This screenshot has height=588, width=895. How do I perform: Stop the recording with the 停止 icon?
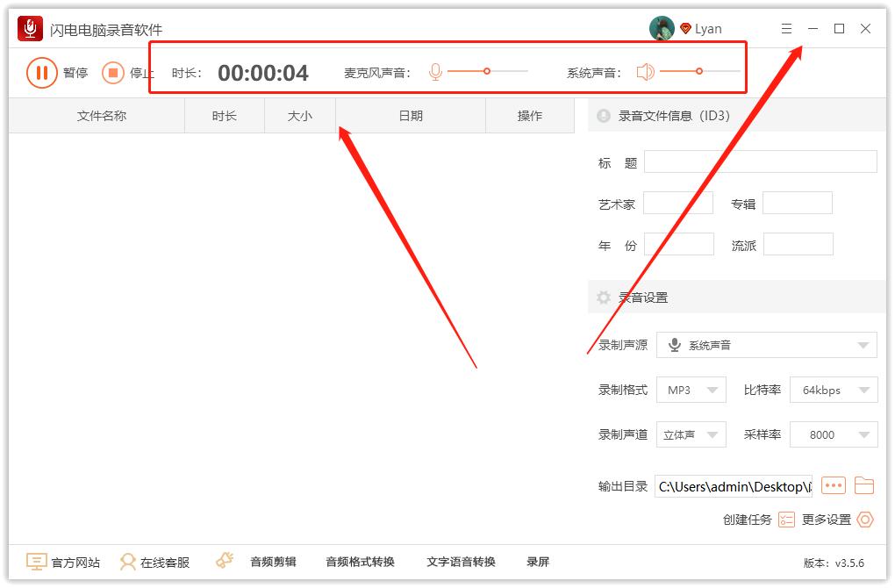[x=112, y=73]
